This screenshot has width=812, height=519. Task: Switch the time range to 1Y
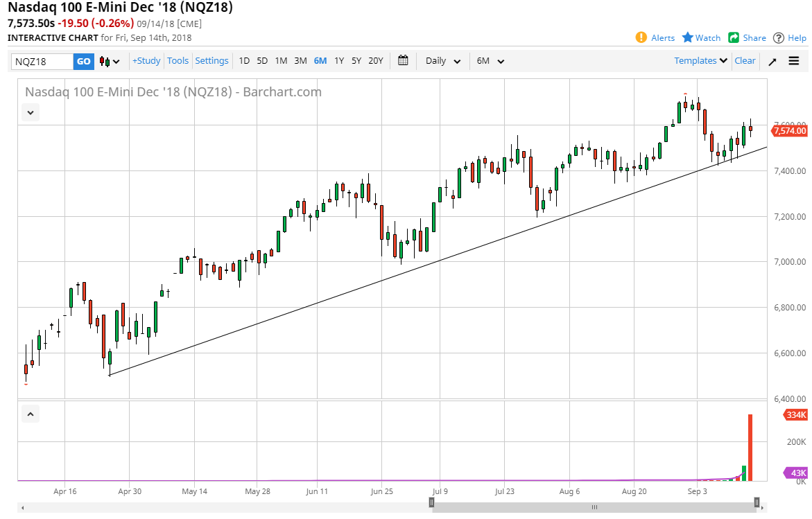coord(339,61)
